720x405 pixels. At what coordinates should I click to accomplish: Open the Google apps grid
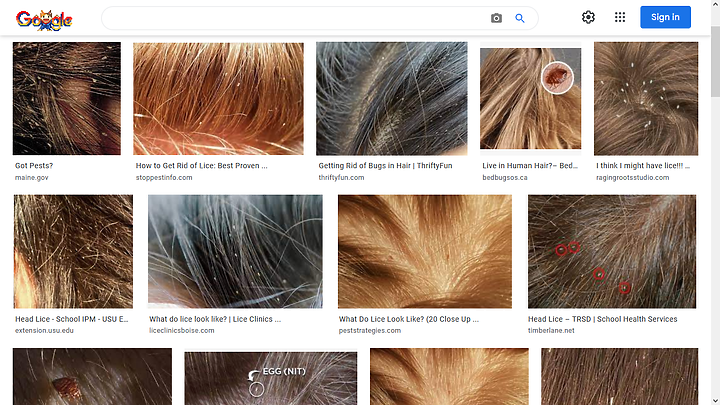(x=620, y=17)
